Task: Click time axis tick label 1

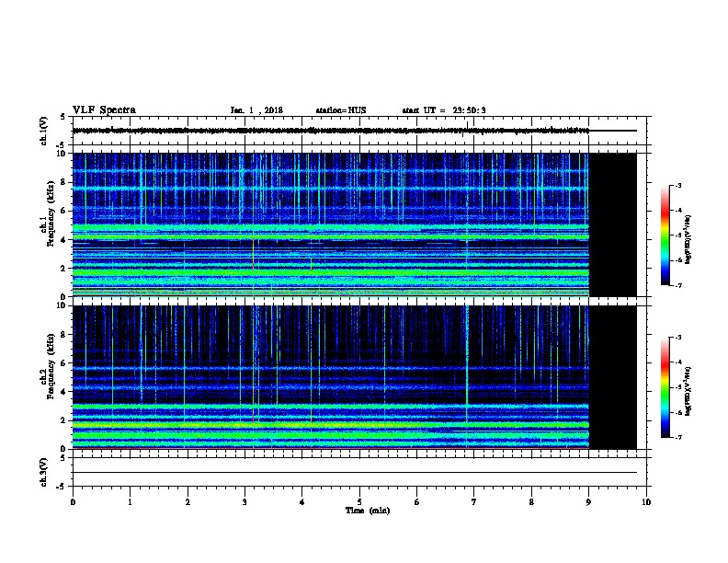Action: click(x=130, y=501)
